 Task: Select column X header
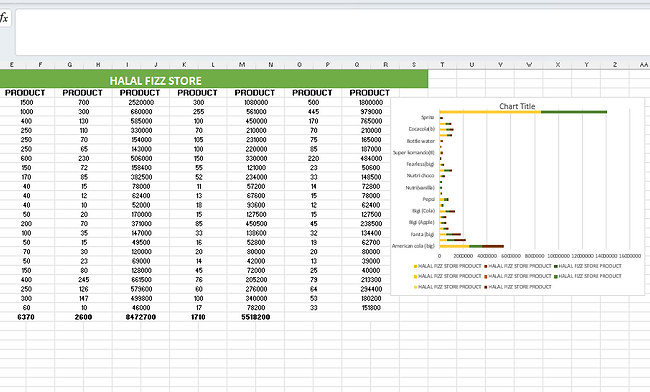558,65
